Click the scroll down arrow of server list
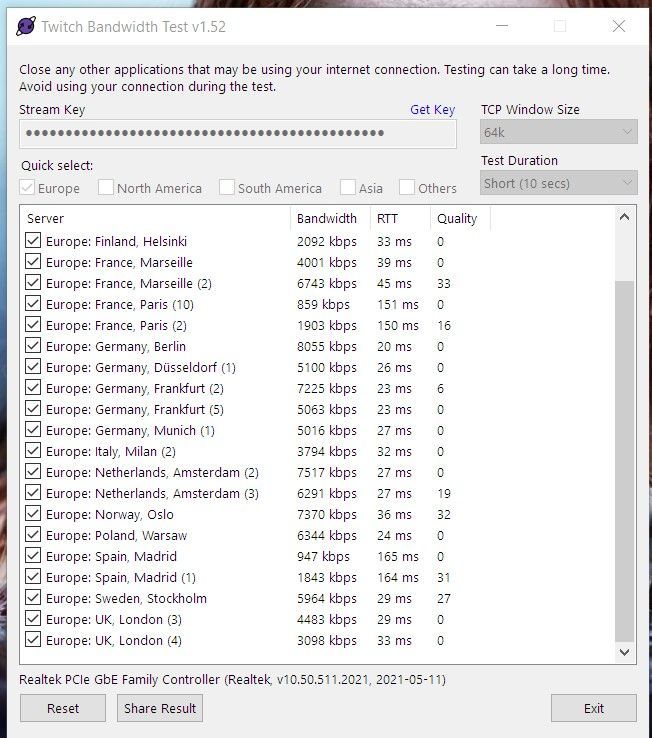Image resolution: width=652 pixels, height=738 pixels. 624,652
